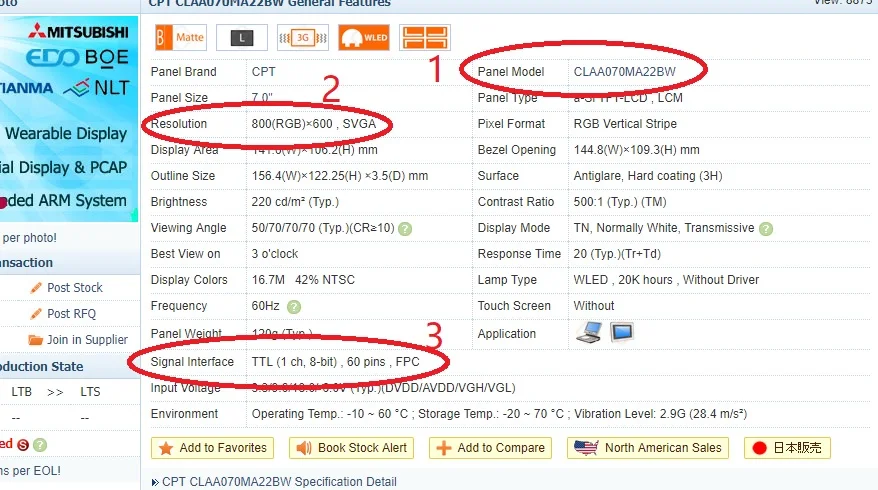Click the red S icon in sidebar
The height and width of the screenshot is (490, 878).
(x=23, y=445)
